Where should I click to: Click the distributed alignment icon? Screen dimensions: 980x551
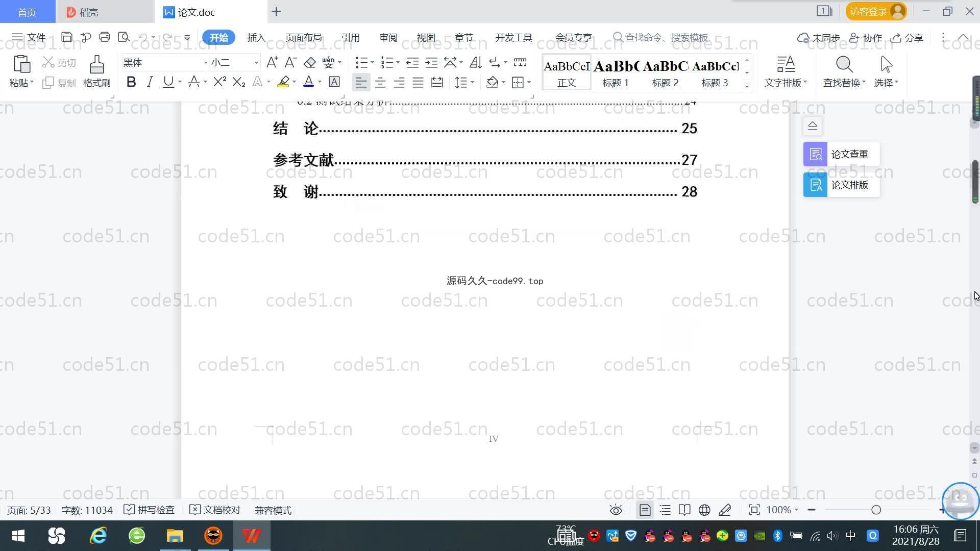(437, 82)
